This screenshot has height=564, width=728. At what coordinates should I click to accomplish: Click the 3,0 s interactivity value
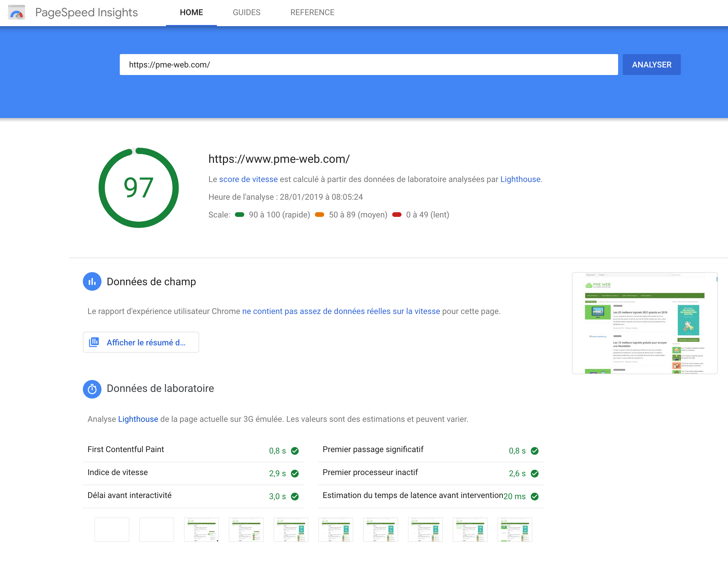coord(277,497)
